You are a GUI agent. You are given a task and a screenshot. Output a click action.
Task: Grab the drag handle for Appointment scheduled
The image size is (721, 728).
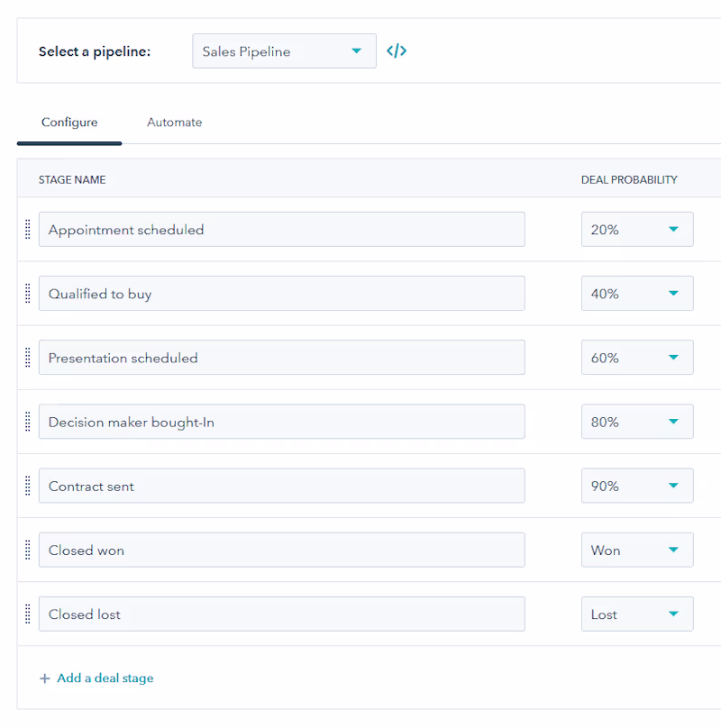(28, 230)
